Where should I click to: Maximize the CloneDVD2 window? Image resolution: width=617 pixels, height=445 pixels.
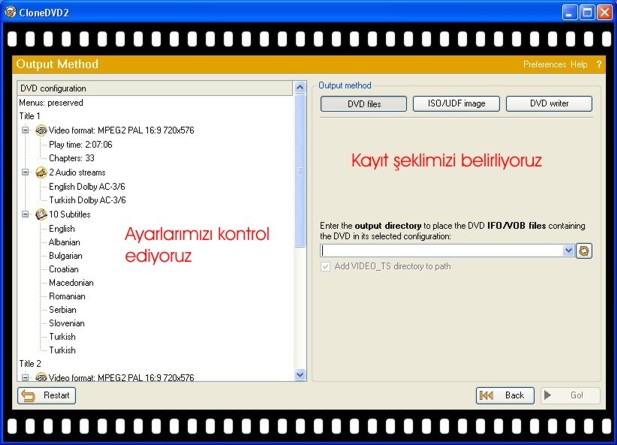587,12
